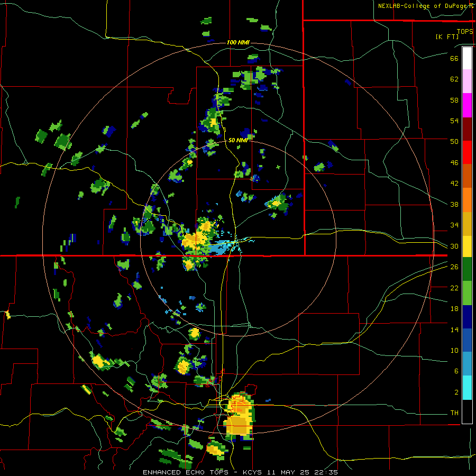The image size is (476, 476).
Task: Click the '54' legend value
Action: (x=454, y=121)
